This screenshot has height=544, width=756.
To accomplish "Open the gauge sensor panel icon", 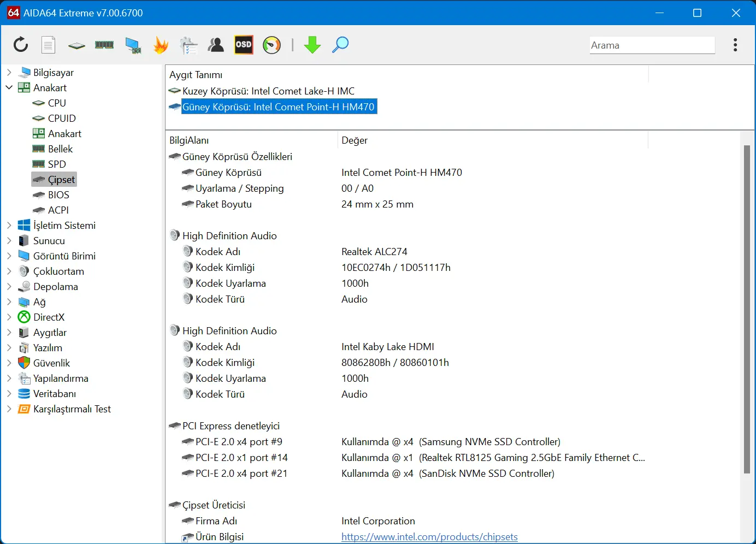I will click(271, 45).
